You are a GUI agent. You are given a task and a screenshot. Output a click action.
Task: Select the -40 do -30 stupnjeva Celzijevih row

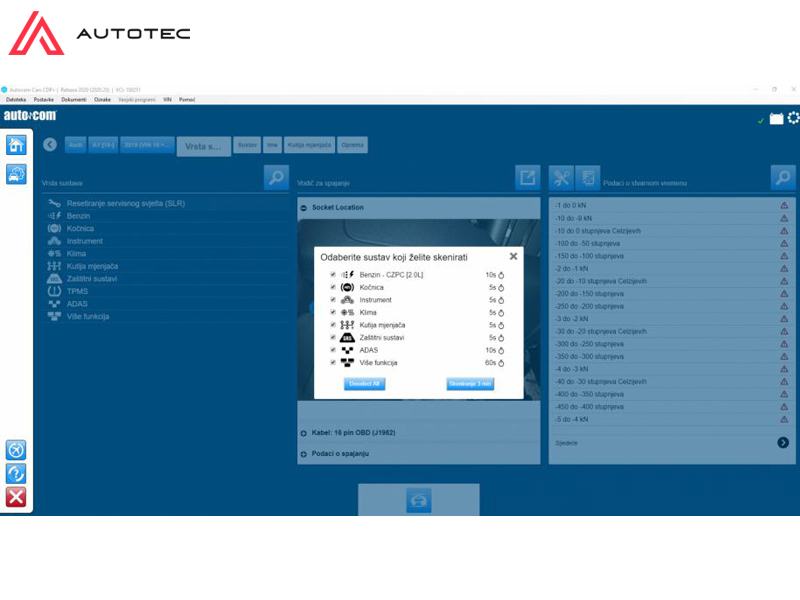(x=671, y=382)
